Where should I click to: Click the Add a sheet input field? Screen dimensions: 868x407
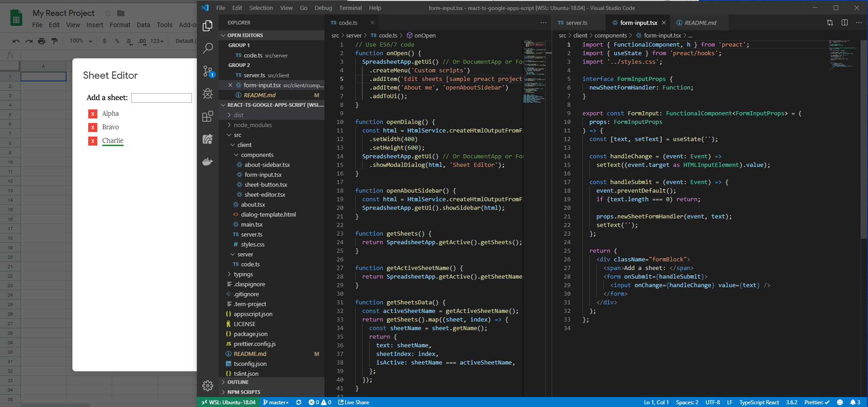pyautogui.click(x=162, y=98)
